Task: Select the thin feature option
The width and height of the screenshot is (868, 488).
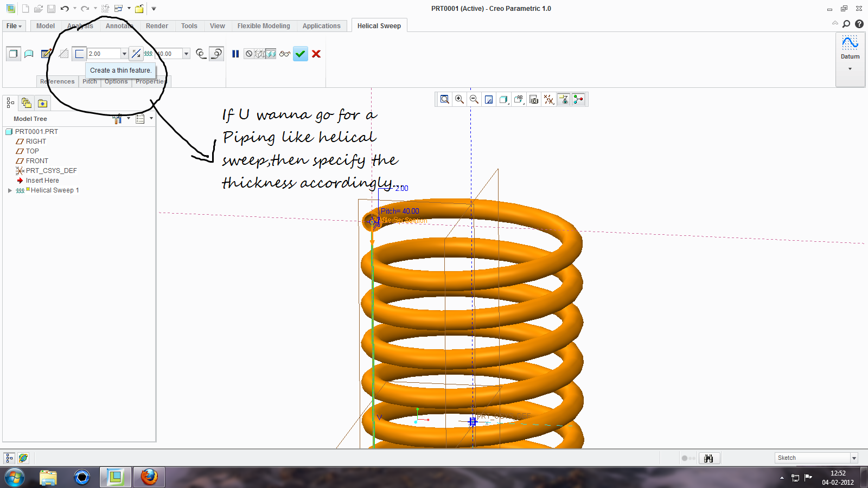Action: click(x=79, y=53)
